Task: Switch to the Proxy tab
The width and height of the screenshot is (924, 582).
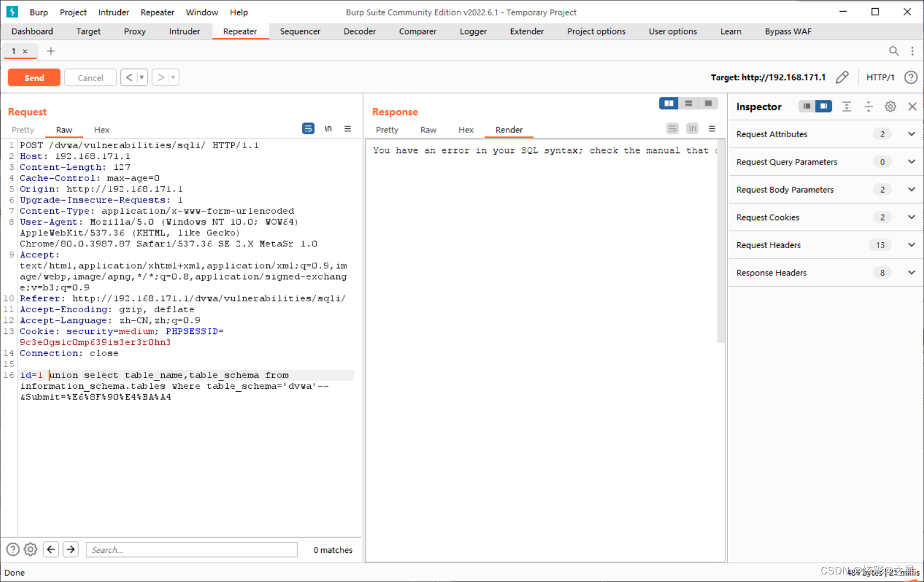Action: tap(135, 32)
